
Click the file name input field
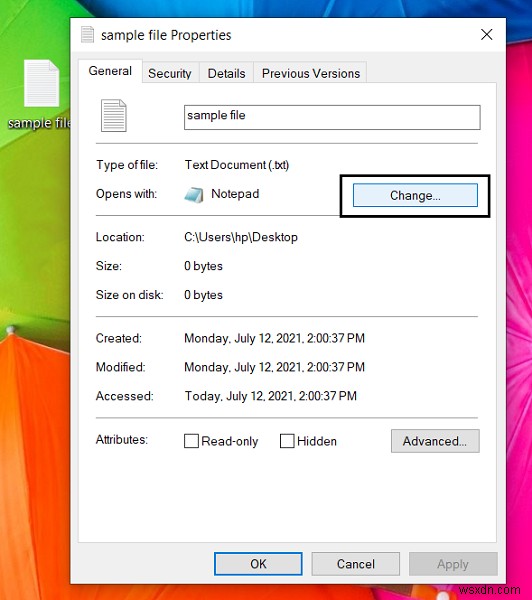click(x=332, y=117)
